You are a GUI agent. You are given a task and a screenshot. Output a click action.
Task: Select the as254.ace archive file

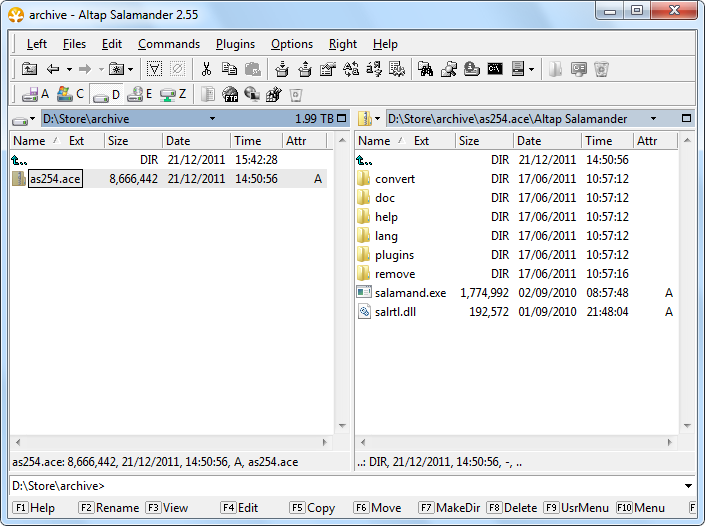click(55, 179)
